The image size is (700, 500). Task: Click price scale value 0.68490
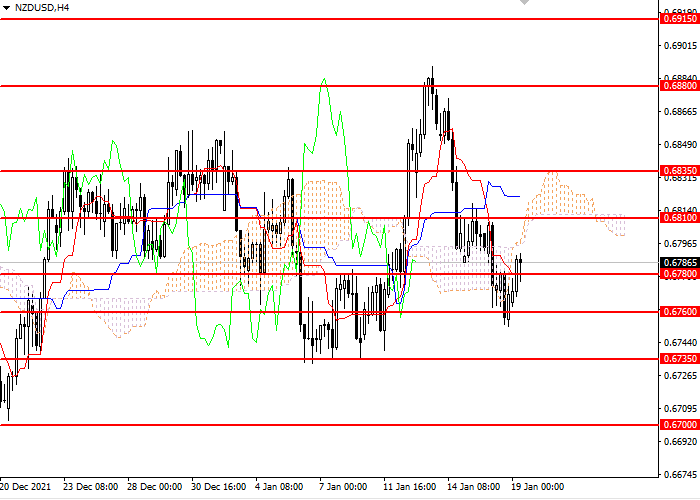680,145
